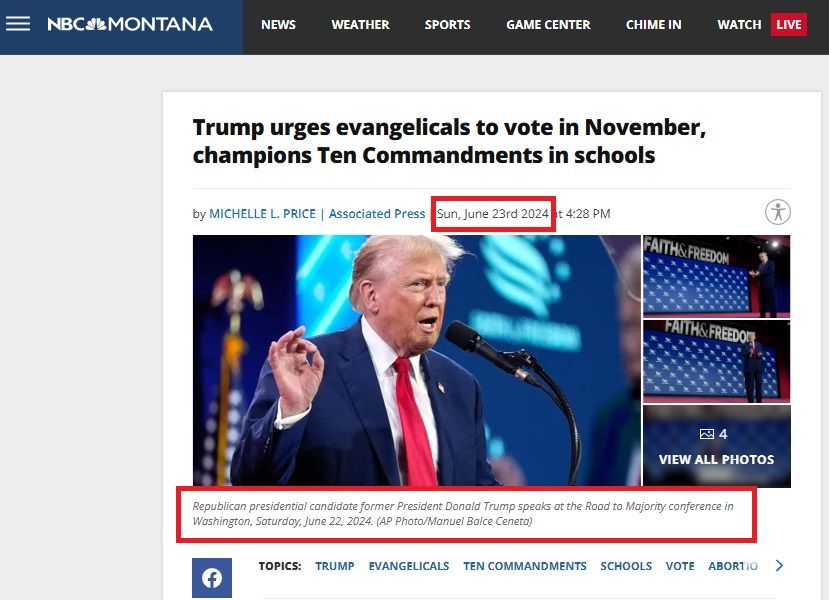Open GAME CENTER in navigation
The height and width of the screenshot is (600, 829).
coord(548,24)
